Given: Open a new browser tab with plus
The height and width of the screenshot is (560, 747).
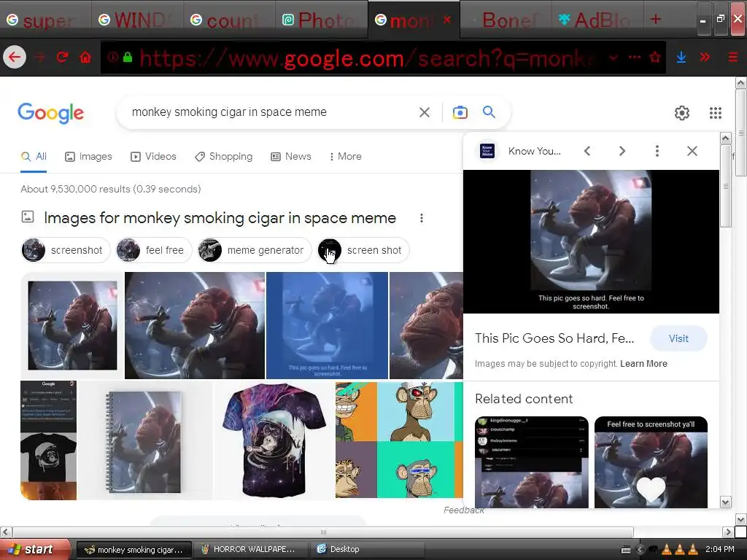Looking at the screenshot, I should coord(656,19).
